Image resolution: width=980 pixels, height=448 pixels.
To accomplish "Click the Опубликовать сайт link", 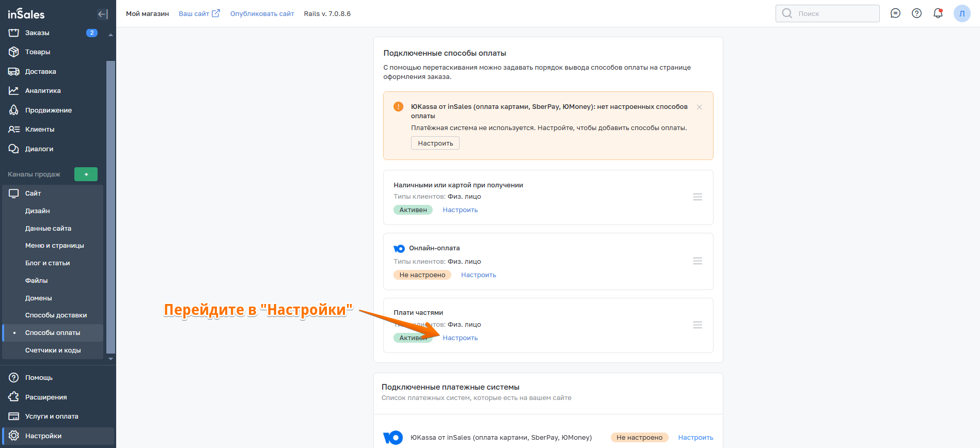I will point(262,14).
